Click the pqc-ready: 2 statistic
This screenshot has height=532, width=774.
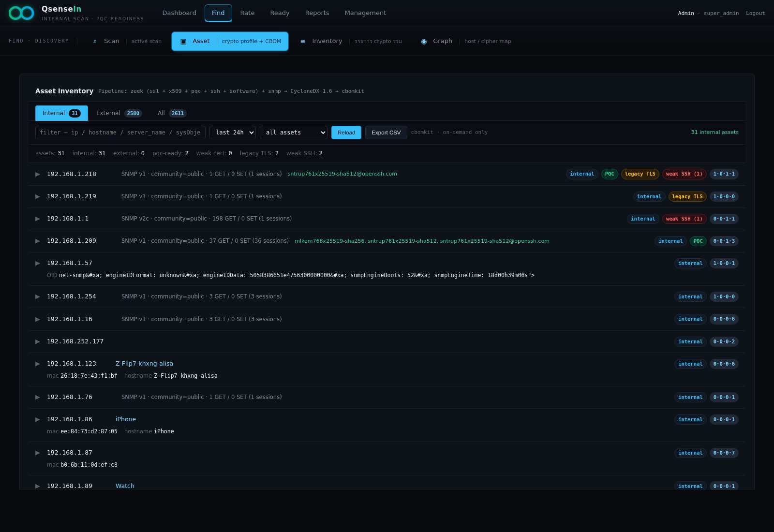tap(170, 153)
